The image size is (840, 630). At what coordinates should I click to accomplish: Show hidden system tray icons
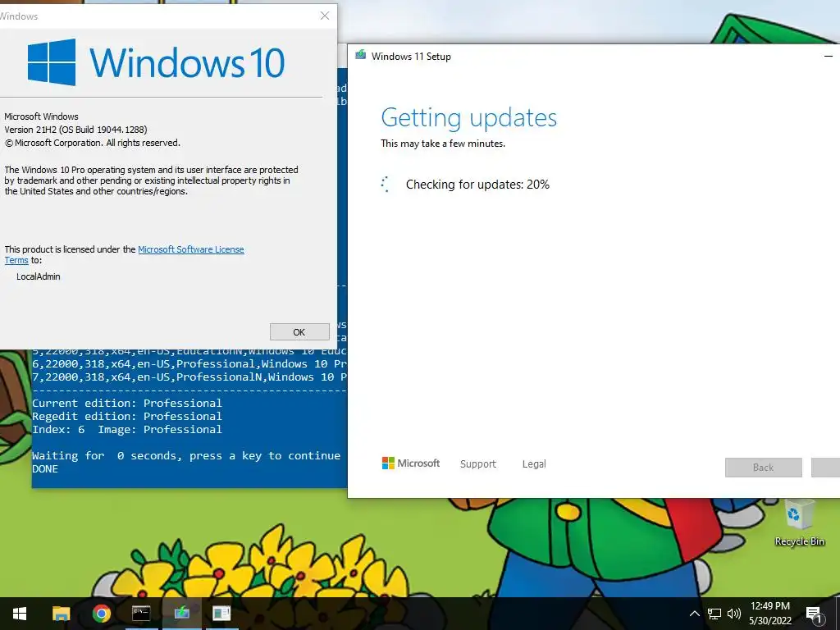coord(694,614)
